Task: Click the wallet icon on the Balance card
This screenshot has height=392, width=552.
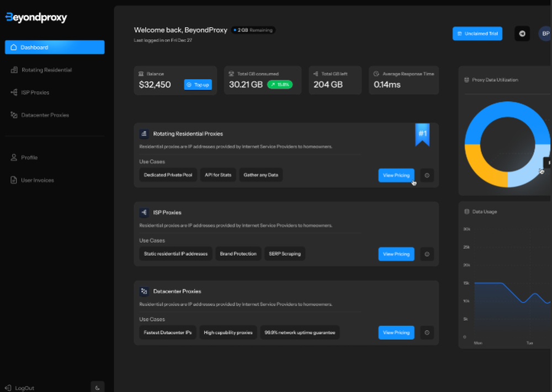Action: point(140,73)
